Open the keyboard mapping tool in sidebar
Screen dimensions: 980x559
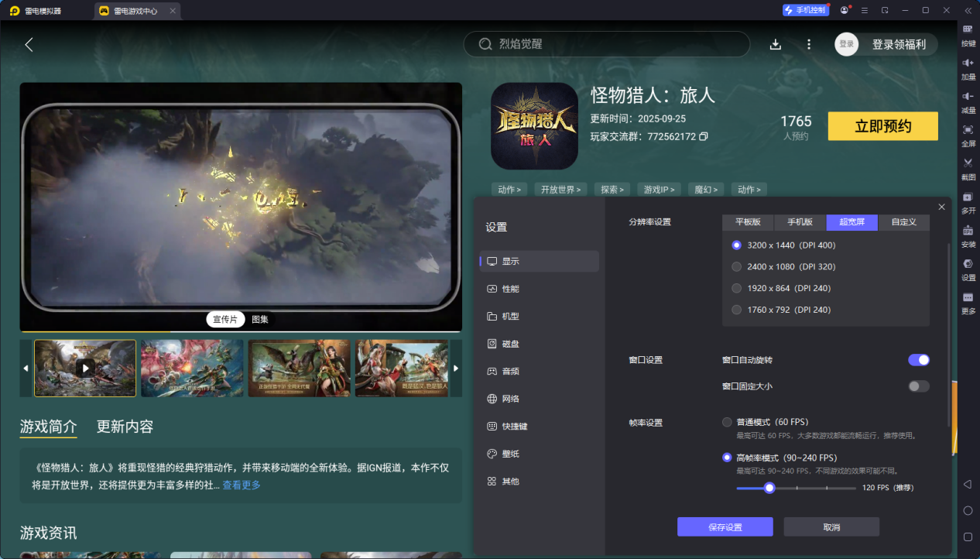coord(968,29)
